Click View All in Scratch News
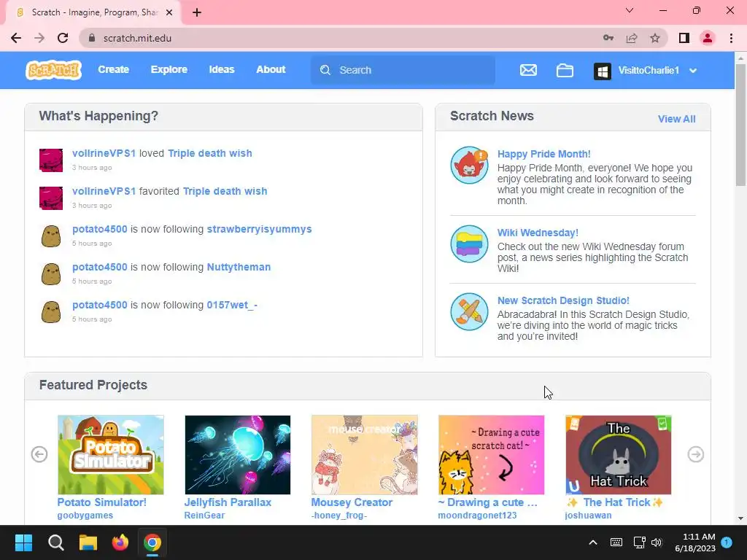 (x=676, y=119)
